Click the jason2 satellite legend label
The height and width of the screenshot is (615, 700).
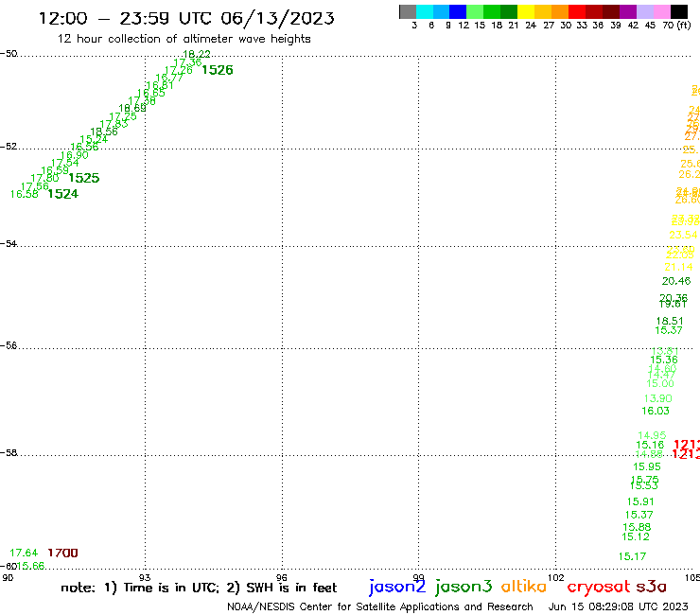[x=397, y=587]
